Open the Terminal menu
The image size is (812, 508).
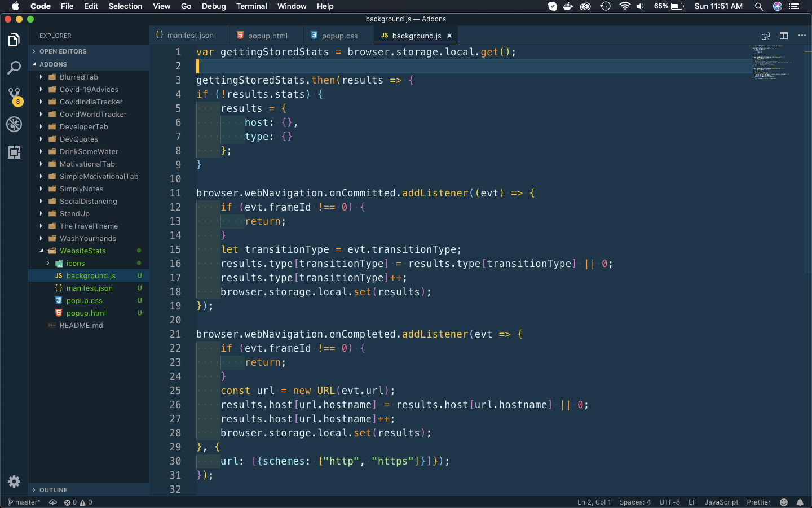click(x=251, y=6)
